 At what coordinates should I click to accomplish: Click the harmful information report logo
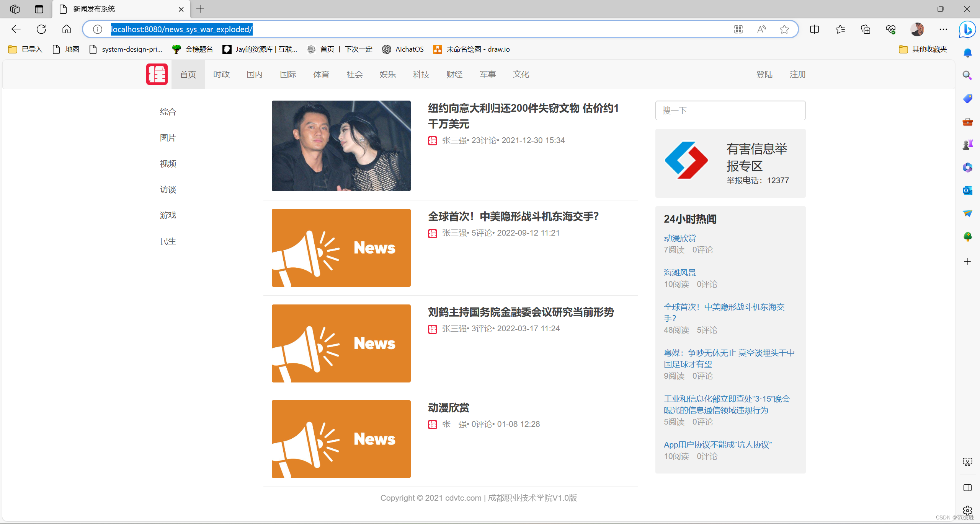coord(686,160)
